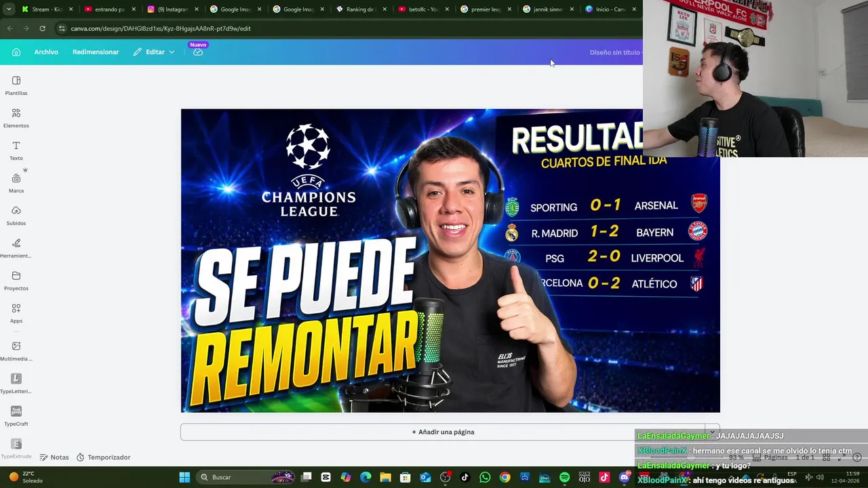Viewport: 868px width, 488px height.
Task: Open Microsoft Edge from the taskbar
Action: point(366,477)
